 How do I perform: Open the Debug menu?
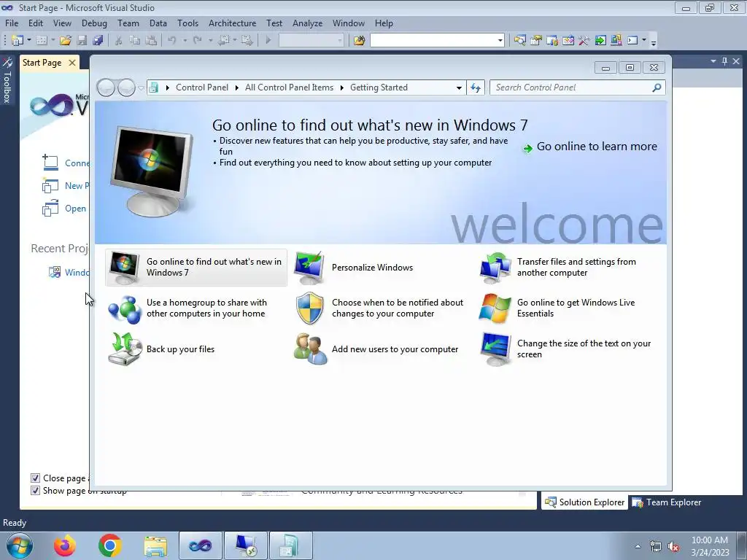[x=94, y=23]
